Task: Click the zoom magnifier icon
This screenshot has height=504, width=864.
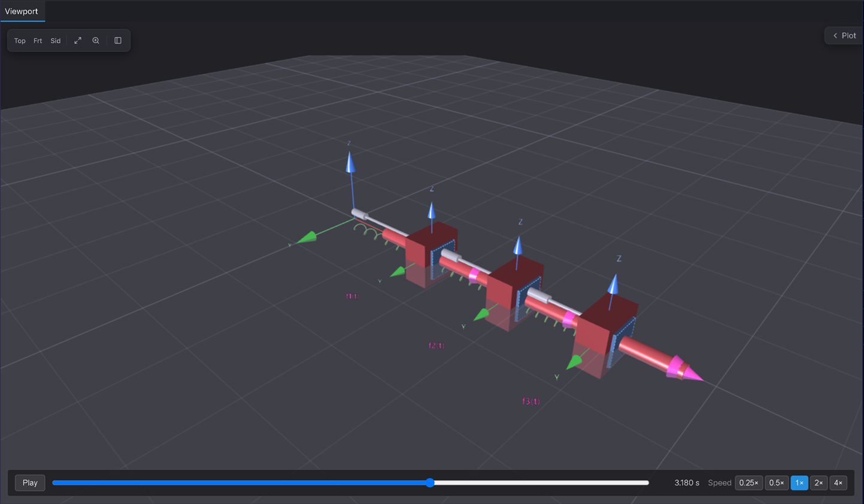Action: (96, 41)
